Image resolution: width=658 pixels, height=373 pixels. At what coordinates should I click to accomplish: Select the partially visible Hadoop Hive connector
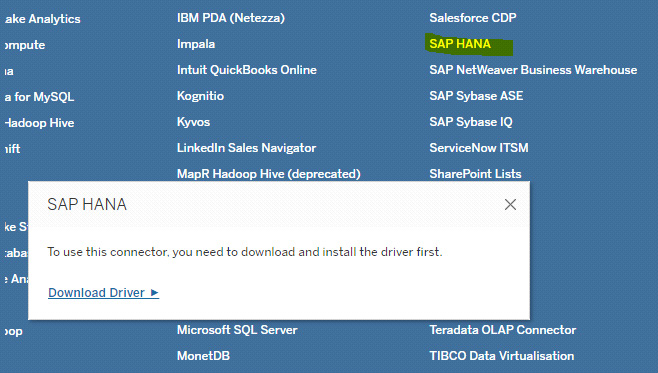click(39, 123)
